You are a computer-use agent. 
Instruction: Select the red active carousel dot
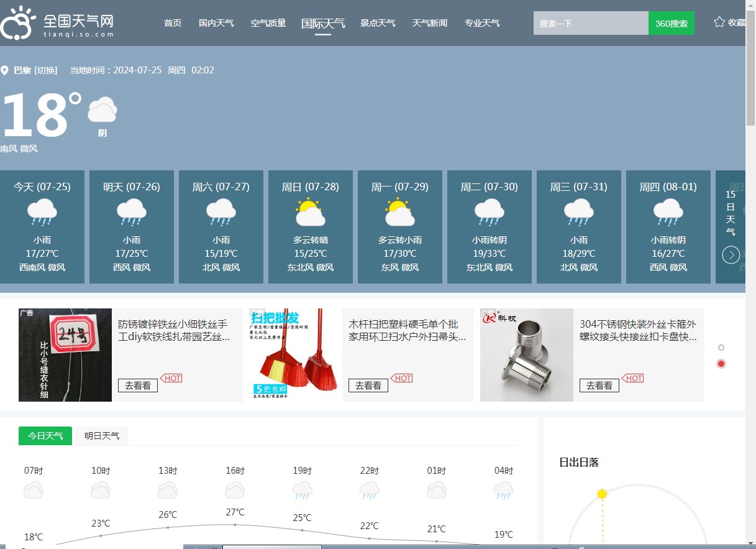(x=721, y=364)
